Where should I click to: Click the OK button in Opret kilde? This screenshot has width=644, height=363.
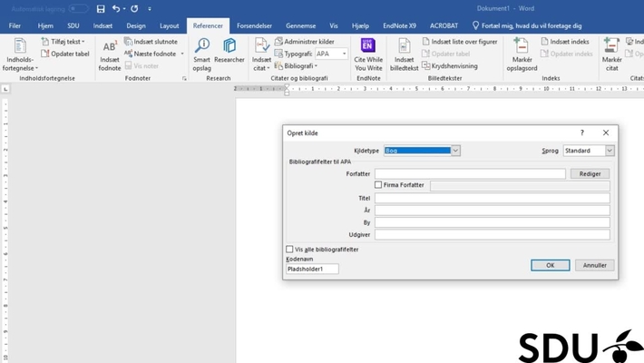click(x=550, y=265)
